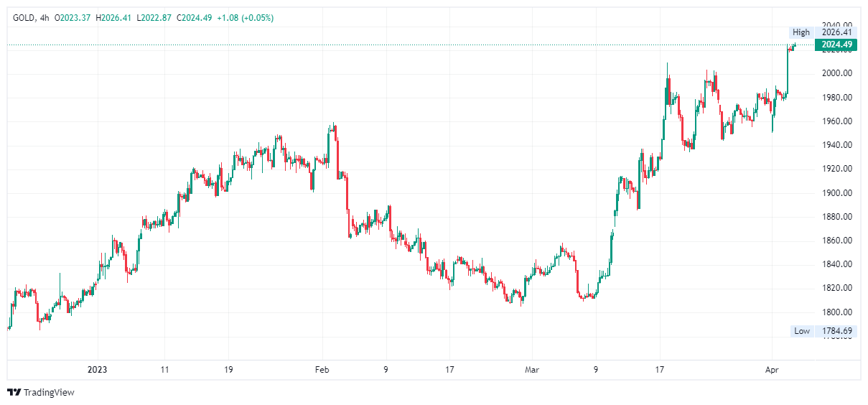This screenshot has width=868, height=405.
Task: Click the green current price tag 2024.49
Action: pos(836,45)
